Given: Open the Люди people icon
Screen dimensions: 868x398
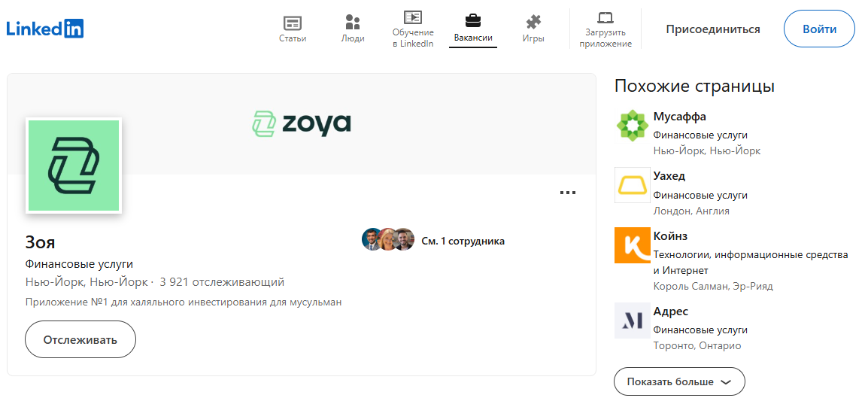Looking at the screenshot, I should tap(353, 22).
